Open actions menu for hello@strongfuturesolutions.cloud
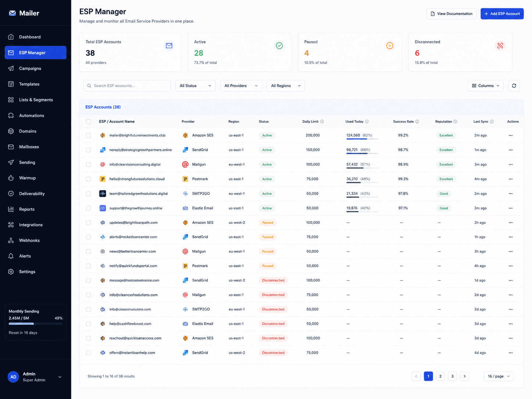 (511, 179)
